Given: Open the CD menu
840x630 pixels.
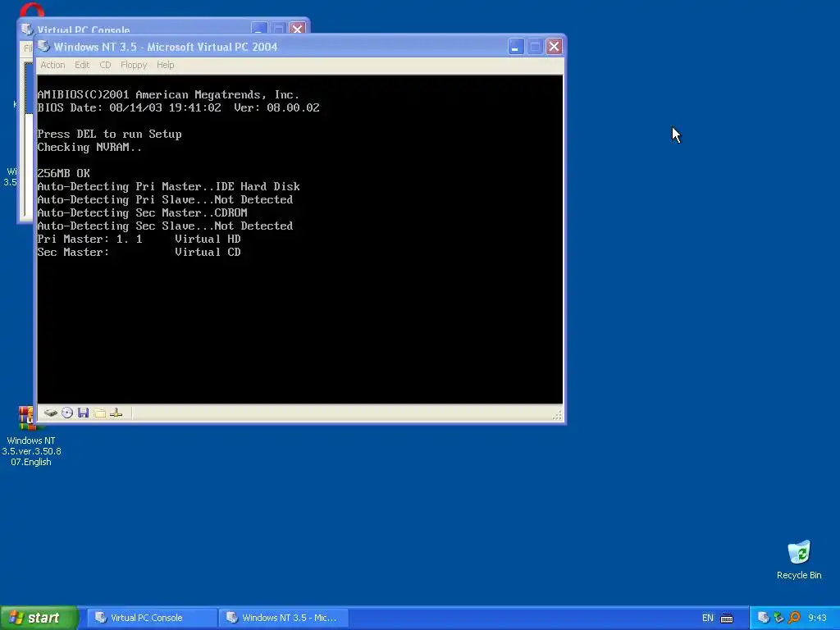Looking at the screenshot, I should tap(105, 65).
